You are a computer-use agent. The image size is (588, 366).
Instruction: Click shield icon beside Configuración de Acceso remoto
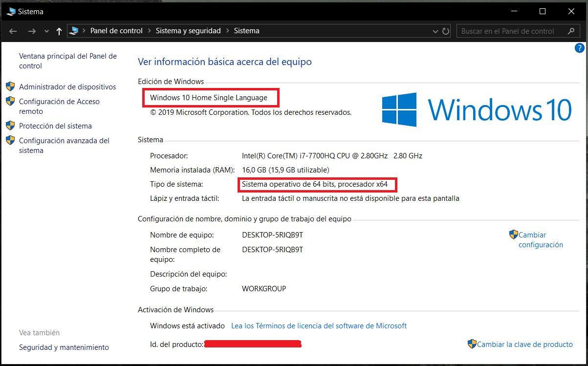[10, 101]
